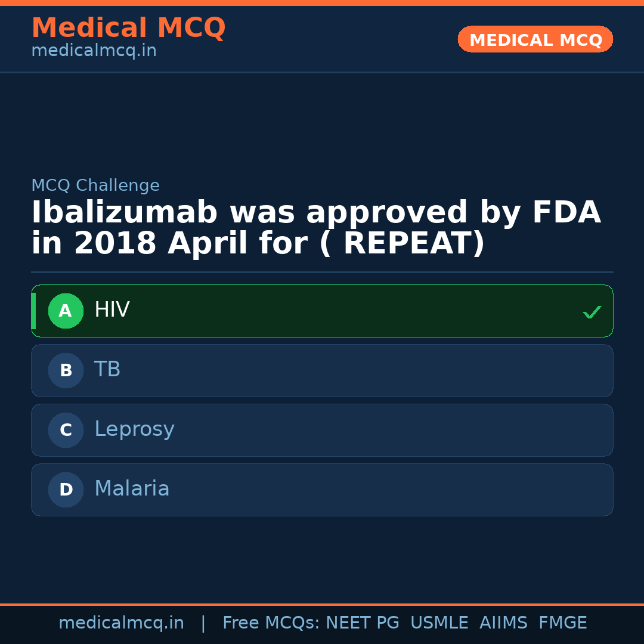Screen dimensions: 644x644
Task: Click the B option circle badge
Action: click(66, 370)
